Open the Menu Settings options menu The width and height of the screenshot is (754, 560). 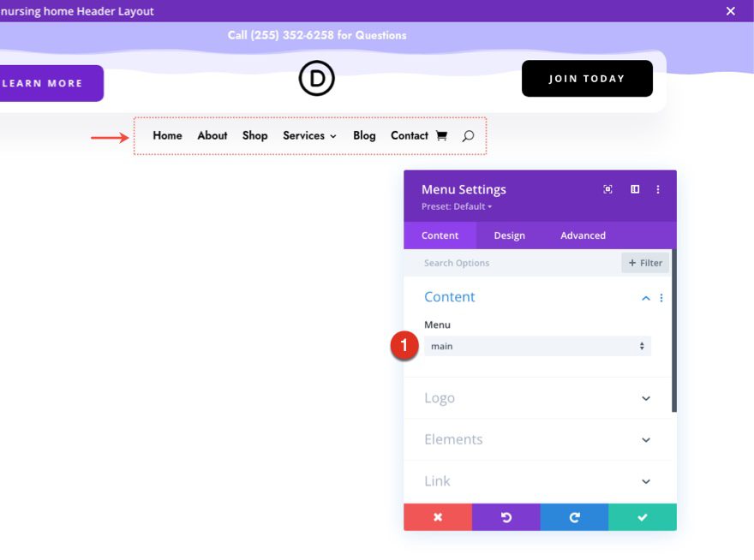point(658,189)
